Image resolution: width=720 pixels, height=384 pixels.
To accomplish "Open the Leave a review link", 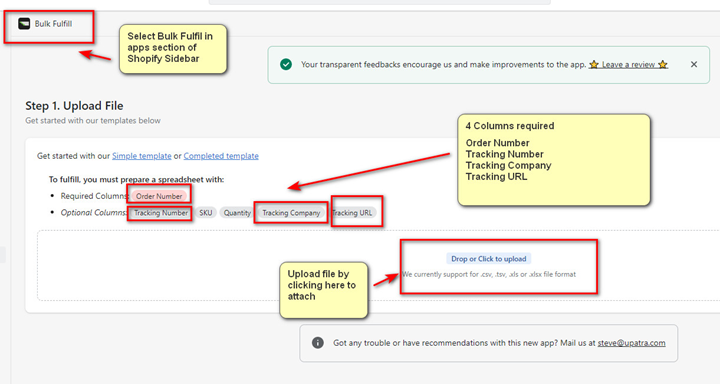I will (x=628, y=65).
